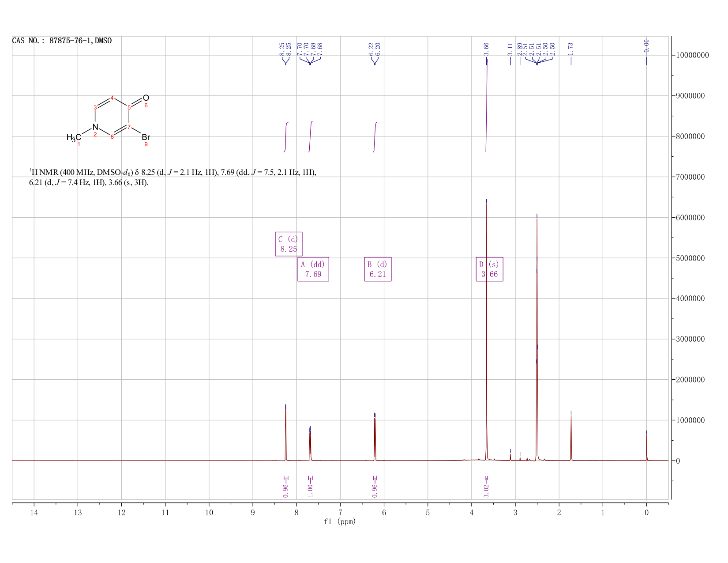This screenshot has height=563, width=728.
Task: Click the 10000000 intensity axis label
Action: tap(693, 55)
